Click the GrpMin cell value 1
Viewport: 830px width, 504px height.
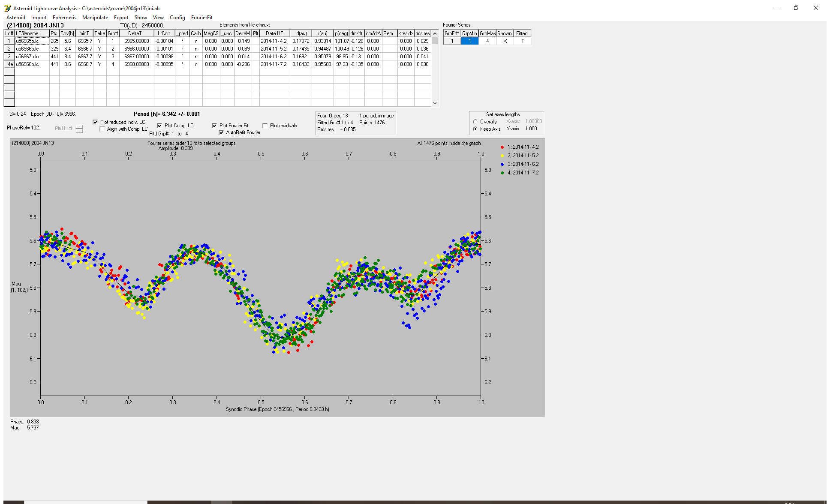[x=469, y=41]
